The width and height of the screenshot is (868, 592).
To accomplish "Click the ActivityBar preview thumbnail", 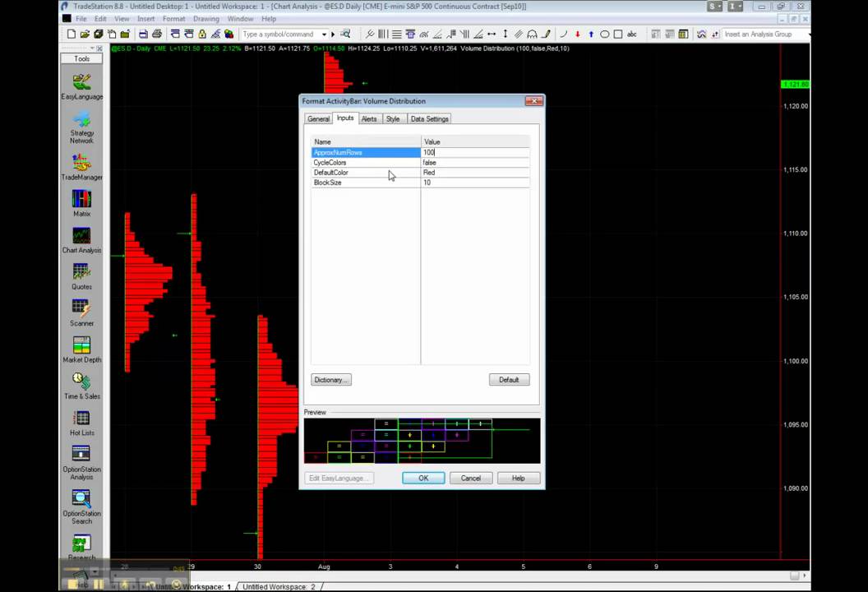I will tap(422, 441).
